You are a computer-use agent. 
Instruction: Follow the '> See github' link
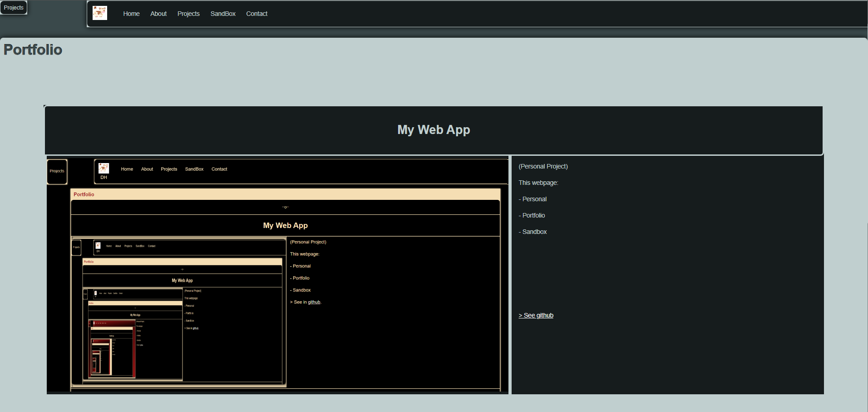point(536,315)
